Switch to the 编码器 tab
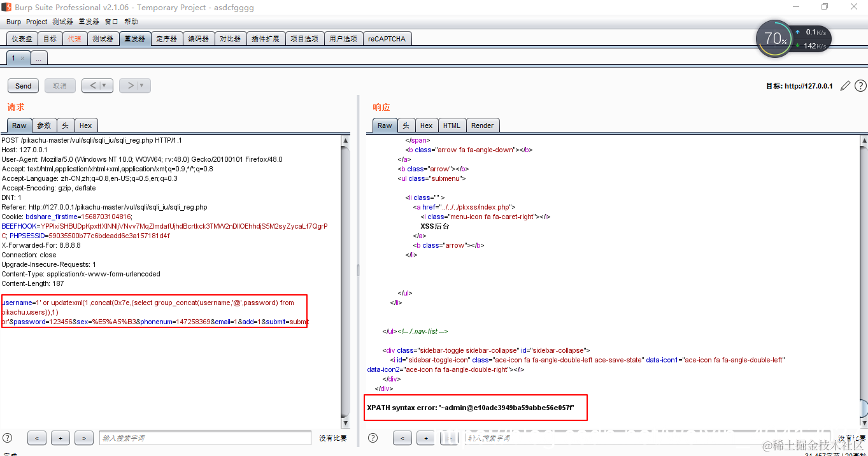868x456 pixels. pyautogui.click(x=199, y=39)
